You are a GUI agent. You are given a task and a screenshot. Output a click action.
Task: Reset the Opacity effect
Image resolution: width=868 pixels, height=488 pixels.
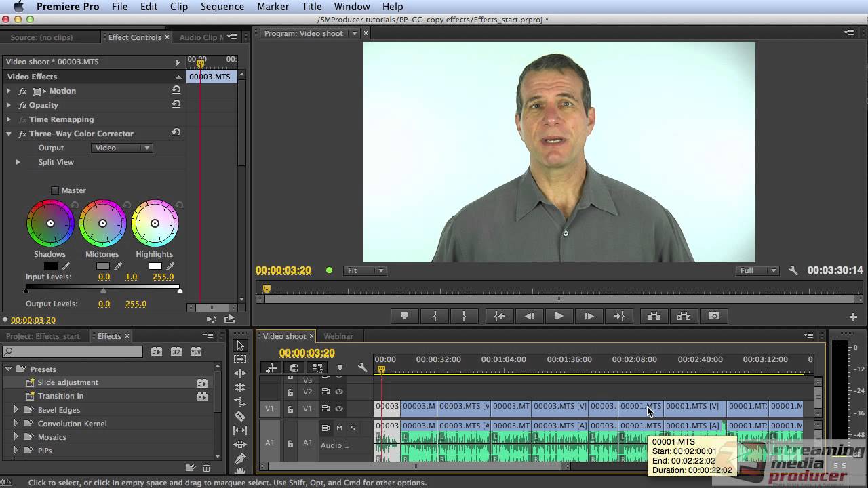tap(176, 104)
